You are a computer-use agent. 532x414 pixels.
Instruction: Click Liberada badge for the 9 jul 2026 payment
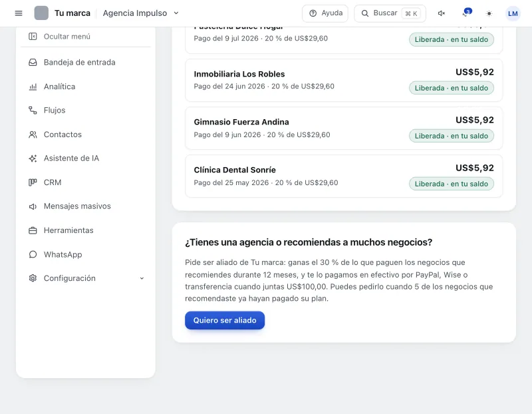(452, 39)
